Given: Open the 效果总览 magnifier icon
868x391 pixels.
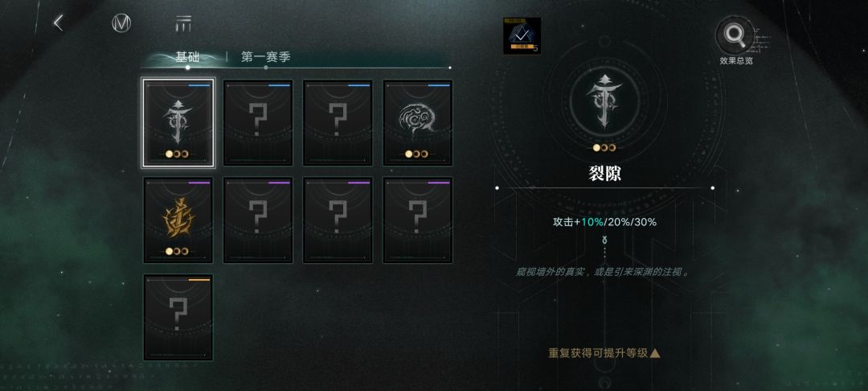Looking at the screenshot, I should pyautogui.click(x=735, y=35).
